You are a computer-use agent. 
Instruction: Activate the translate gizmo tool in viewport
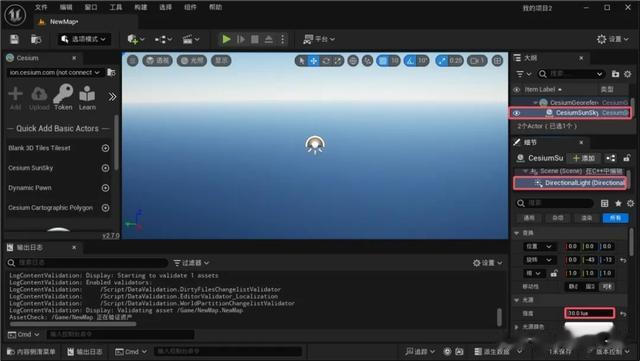313,61
